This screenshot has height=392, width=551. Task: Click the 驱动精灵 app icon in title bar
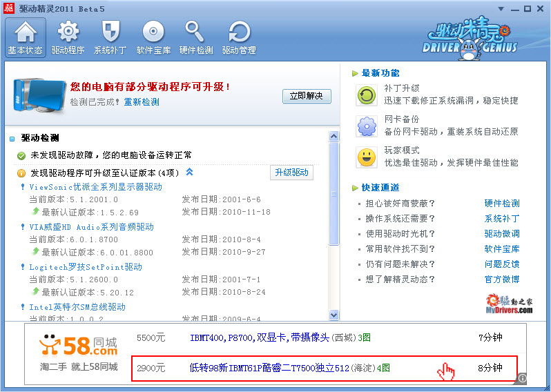9,8
